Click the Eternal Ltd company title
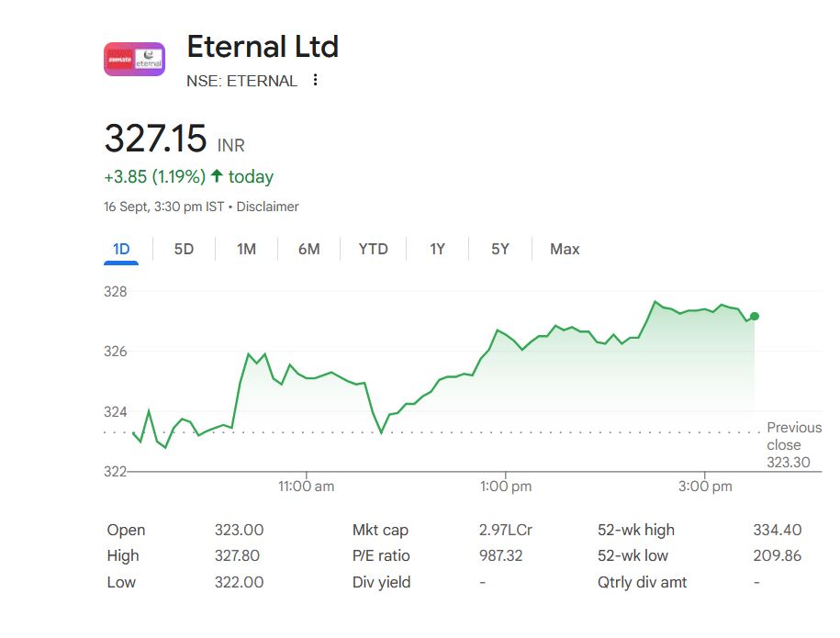This screenshot has width=840, height=638. point(263,47)
